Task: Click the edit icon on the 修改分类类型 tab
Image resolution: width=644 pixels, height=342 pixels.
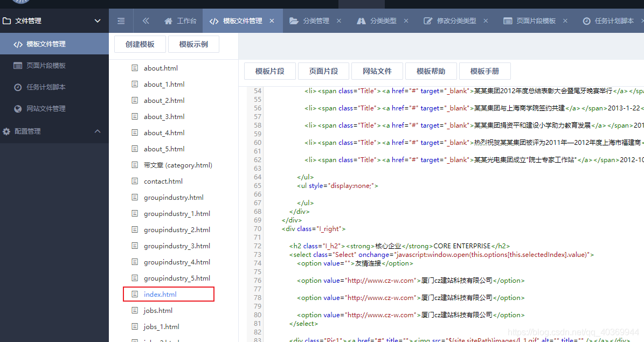Action: 428,21
